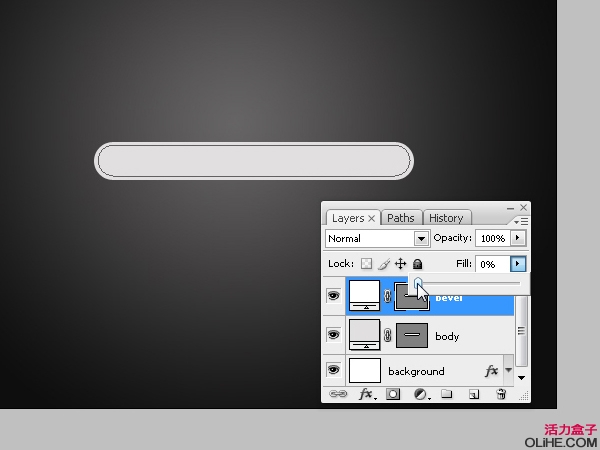Click the rounded rectangle shape on canvas
The height and width of the screenshot is (450, 600).
(254, 161)
